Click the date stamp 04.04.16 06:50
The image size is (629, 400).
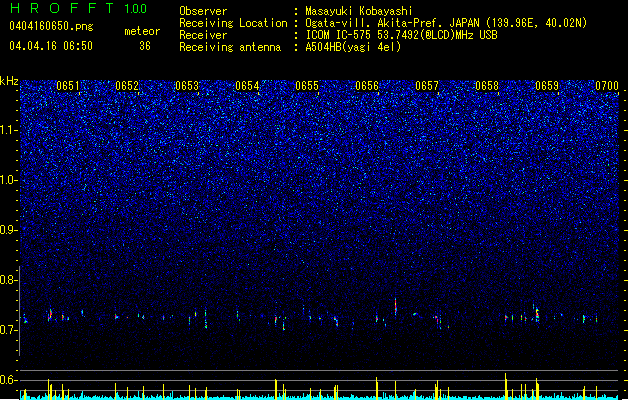pyautogui.click(x=51, y=46)
